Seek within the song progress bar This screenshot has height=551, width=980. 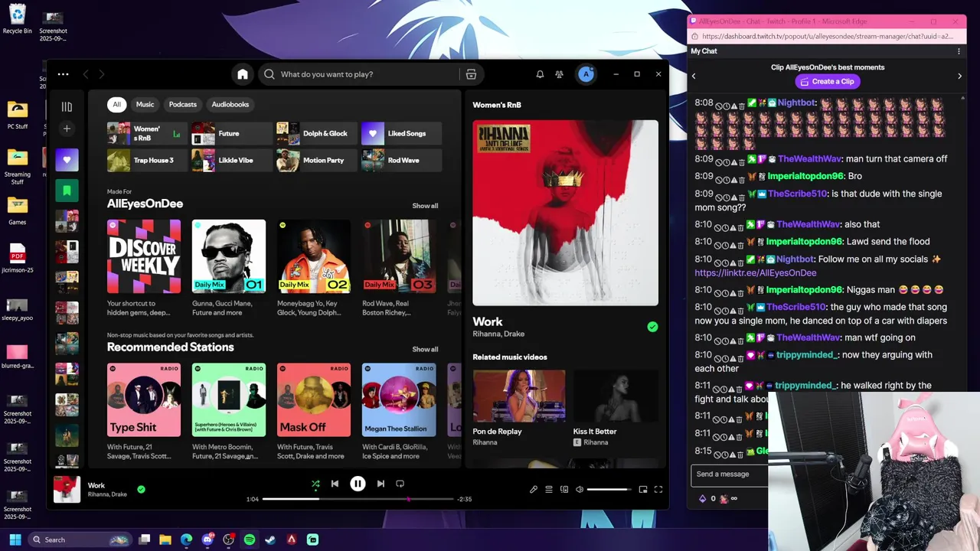point(358,499)
